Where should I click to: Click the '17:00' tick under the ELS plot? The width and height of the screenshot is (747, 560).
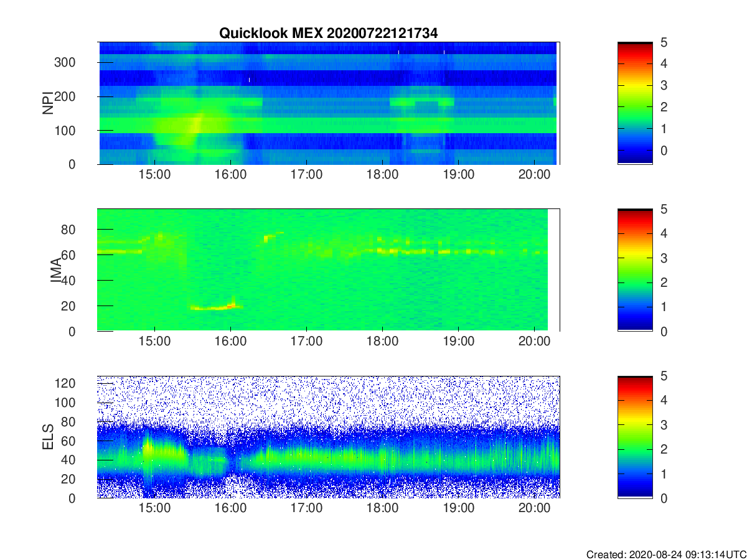pyautogui.click(x=306, y=509)
